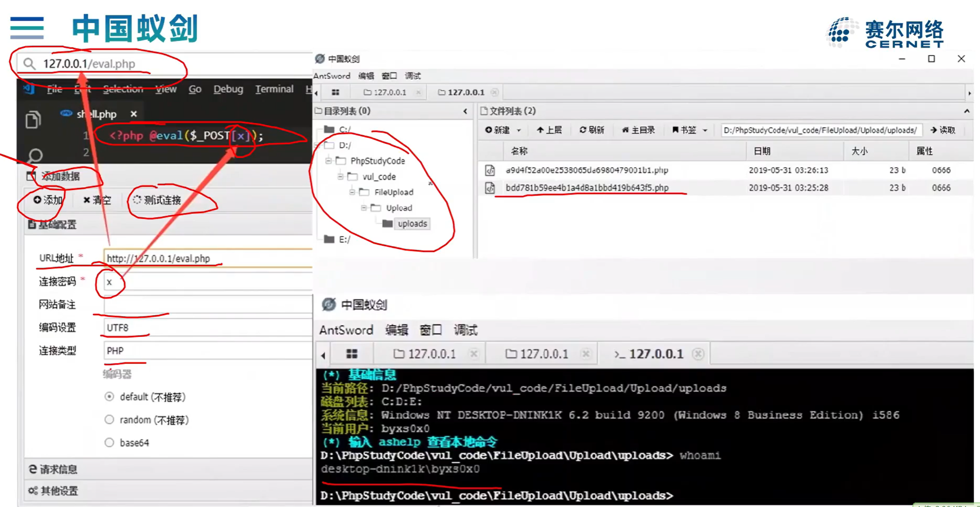The height and width of the screenshot is (507, 980).
Task: Select the random (不推荐) encoder radio
Action: coord(109,420)
